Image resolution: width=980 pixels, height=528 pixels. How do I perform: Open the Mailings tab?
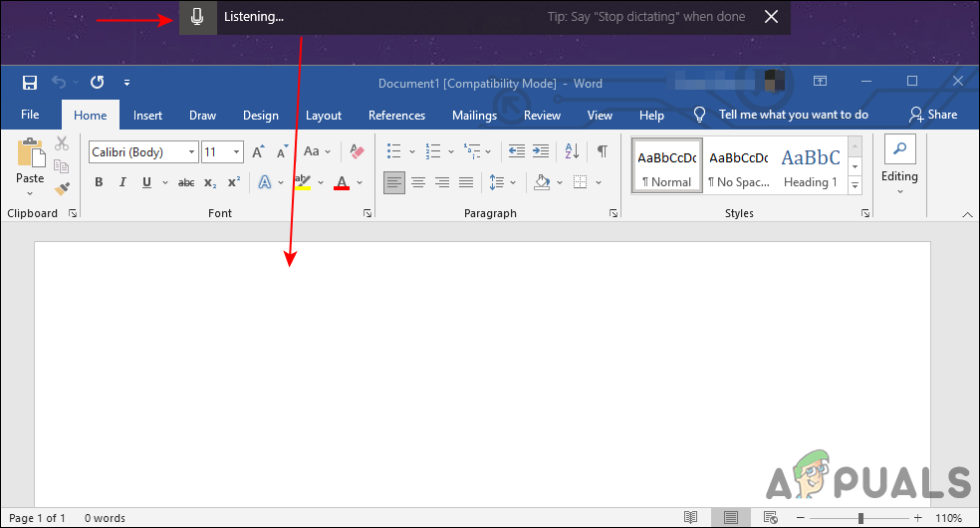coord(474,115)
